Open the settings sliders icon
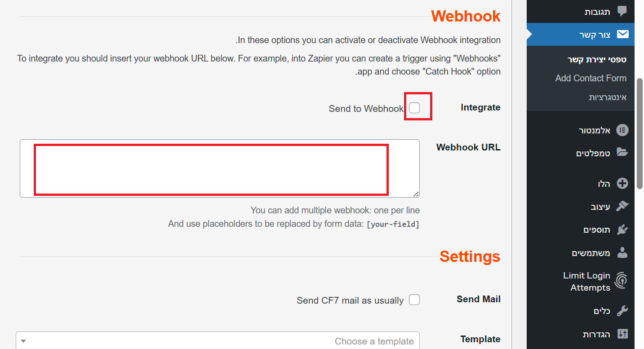This screenshot has height=349, width=644. pyautogui.click(x=622, y=334)
